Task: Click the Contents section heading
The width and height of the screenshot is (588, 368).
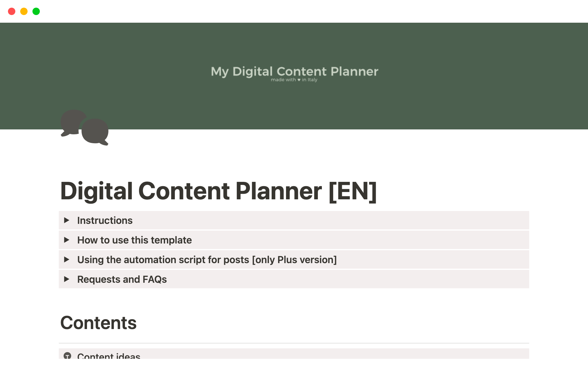Action: tap(98, 323)
